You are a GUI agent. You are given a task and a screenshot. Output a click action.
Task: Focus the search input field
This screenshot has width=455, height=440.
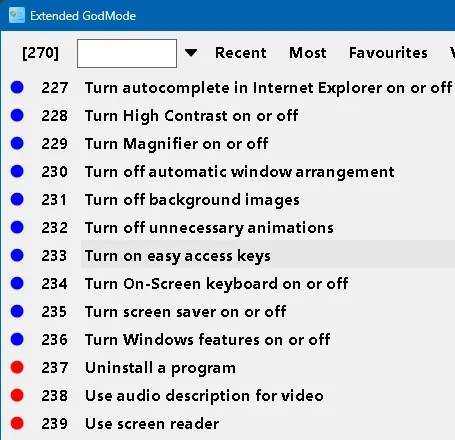[127, 53]
